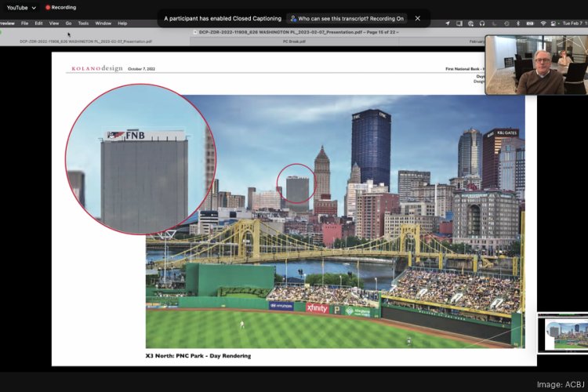Open the Edit menu
This screenshot has width=588, height=392.
coord(38,24)
